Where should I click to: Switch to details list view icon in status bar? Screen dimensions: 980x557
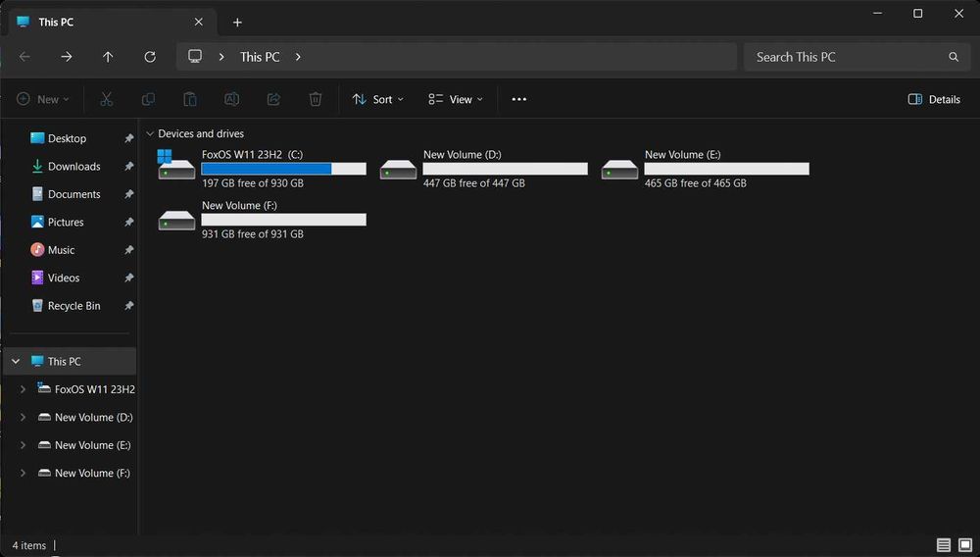tap(944, 545)
